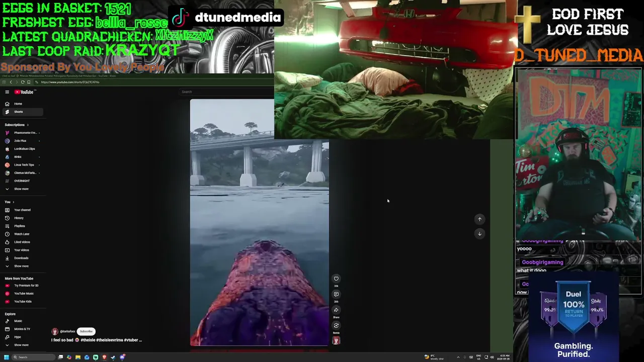Like the Short with heart button
The height and width of the screenshot is (362, 644).
click(336, 279)
